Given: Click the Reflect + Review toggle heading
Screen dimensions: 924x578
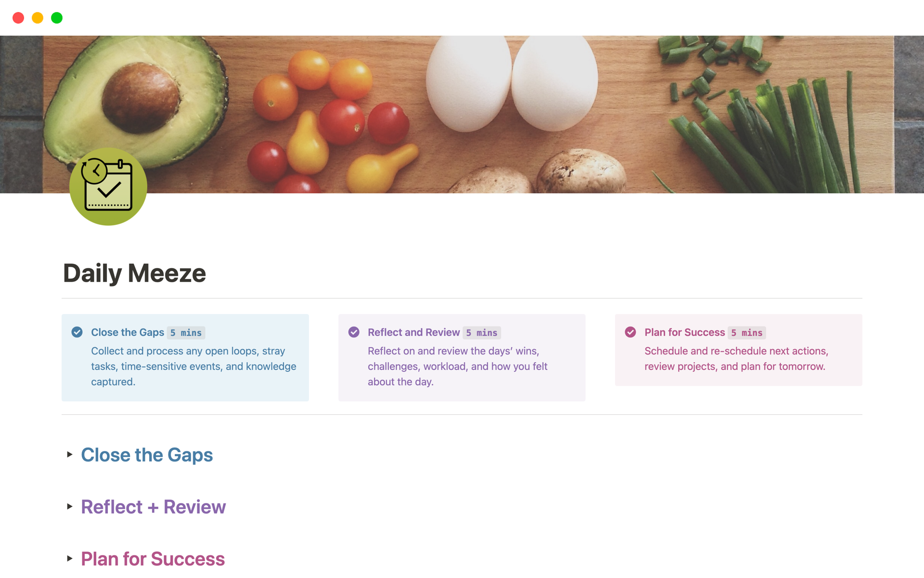Looking at the screenshot, I should (153, 507).
